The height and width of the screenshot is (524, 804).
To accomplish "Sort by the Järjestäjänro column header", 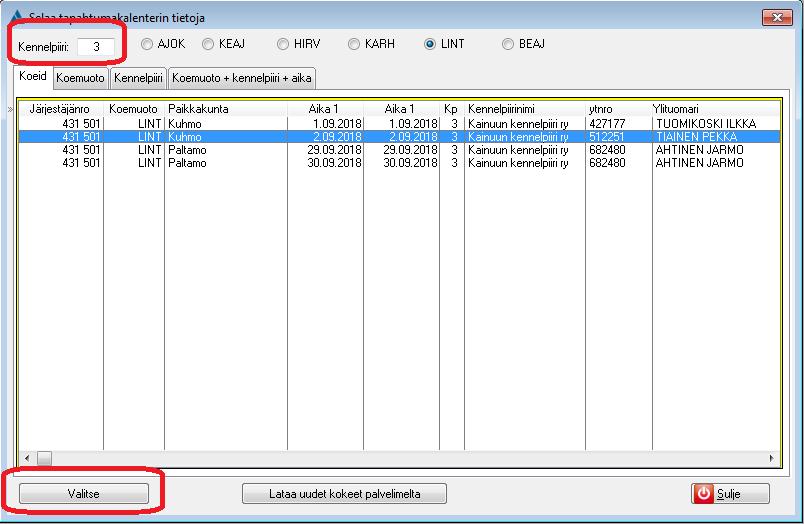I will [x=60, y=109].
